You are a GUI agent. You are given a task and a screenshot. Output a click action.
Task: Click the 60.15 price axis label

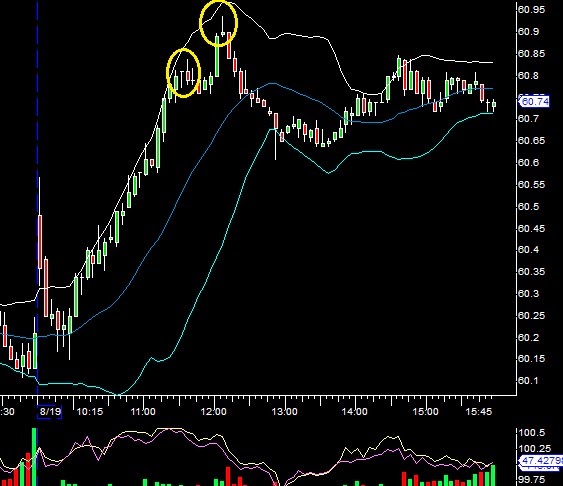tap(531, 359)
